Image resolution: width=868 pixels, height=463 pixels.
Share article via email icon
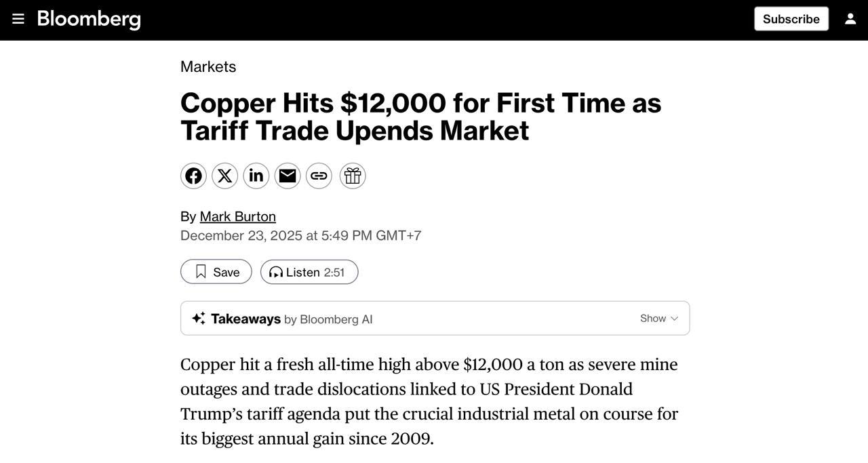pos(288,176)
